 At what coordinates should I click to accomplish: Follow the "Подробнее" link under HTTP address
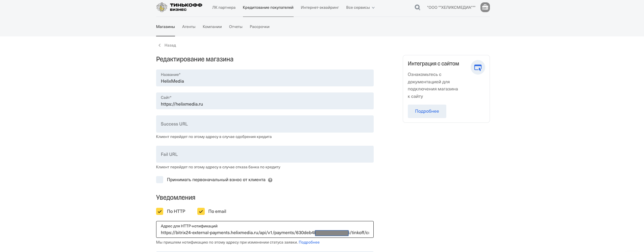[309, 242]
